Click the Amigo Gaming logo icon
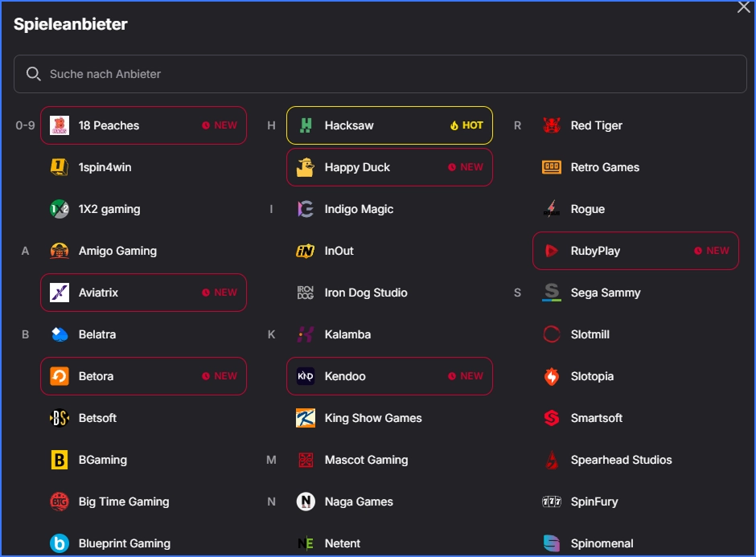The image size is (756, 557). [x=60, y=251]
